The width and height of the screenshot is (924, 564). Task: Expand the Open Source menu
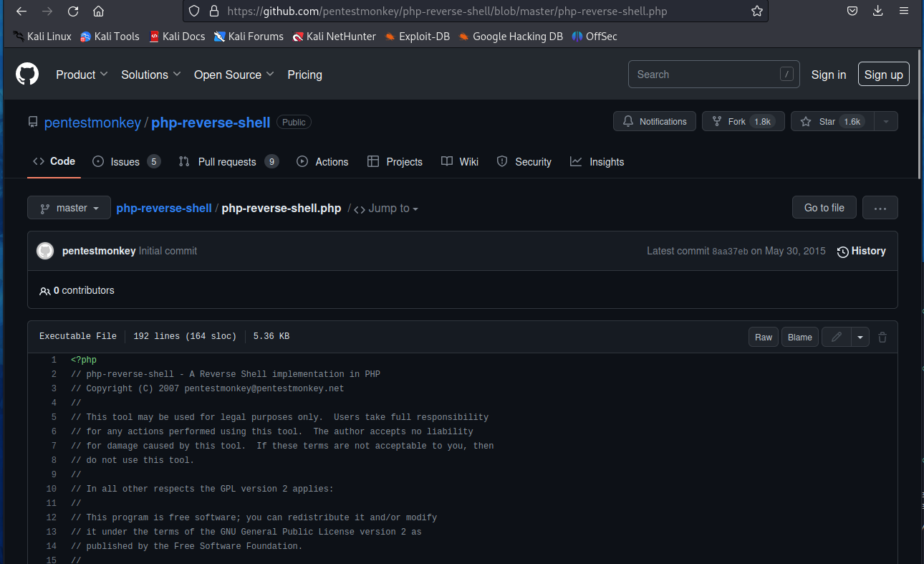tap(234, 75)
